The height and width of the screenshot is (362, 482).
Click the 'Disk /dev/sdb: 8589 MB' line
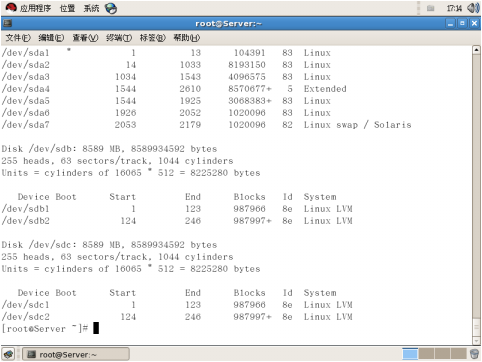click(109, 149)
